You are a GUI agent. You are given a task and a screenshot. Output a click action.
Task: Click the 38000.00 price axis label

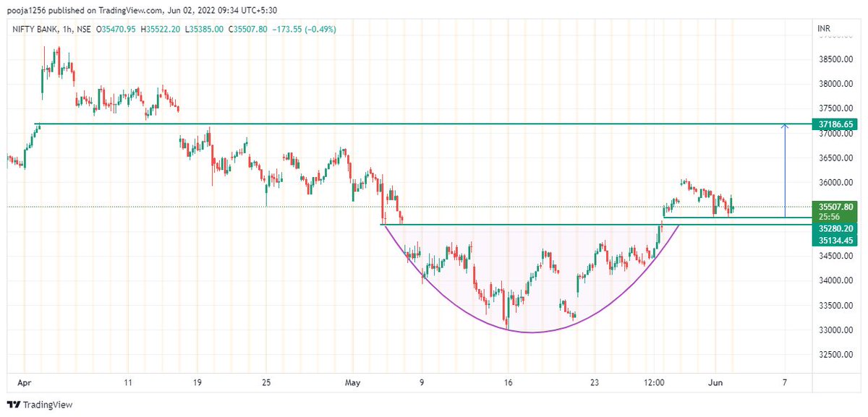point(835,85)
